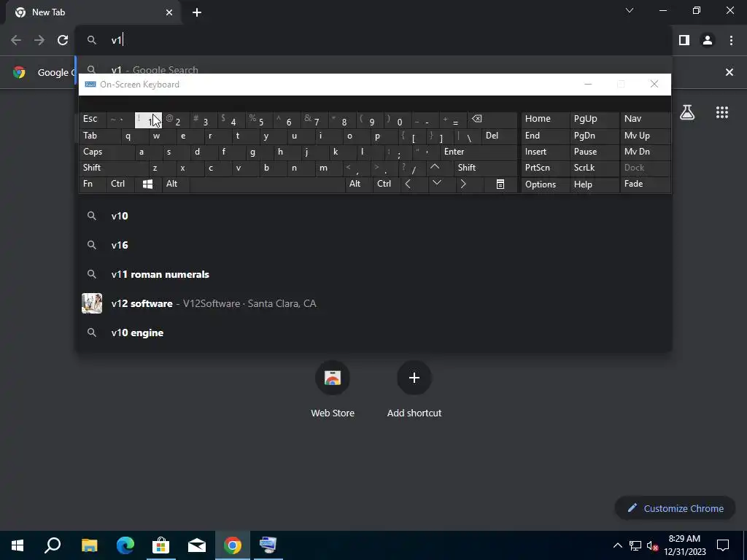Click the Tab key on keyboard
The width and height of the screenshot is (747, 560).
pos(99,136)
